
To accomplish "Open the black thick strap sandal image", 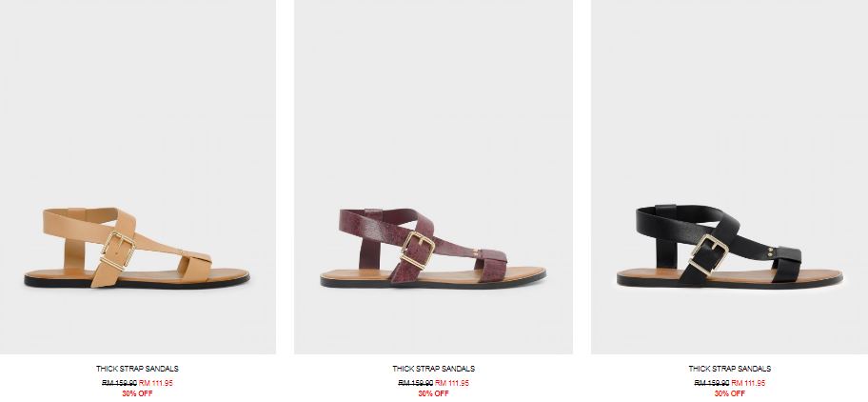I will click(x=730, y=176).
